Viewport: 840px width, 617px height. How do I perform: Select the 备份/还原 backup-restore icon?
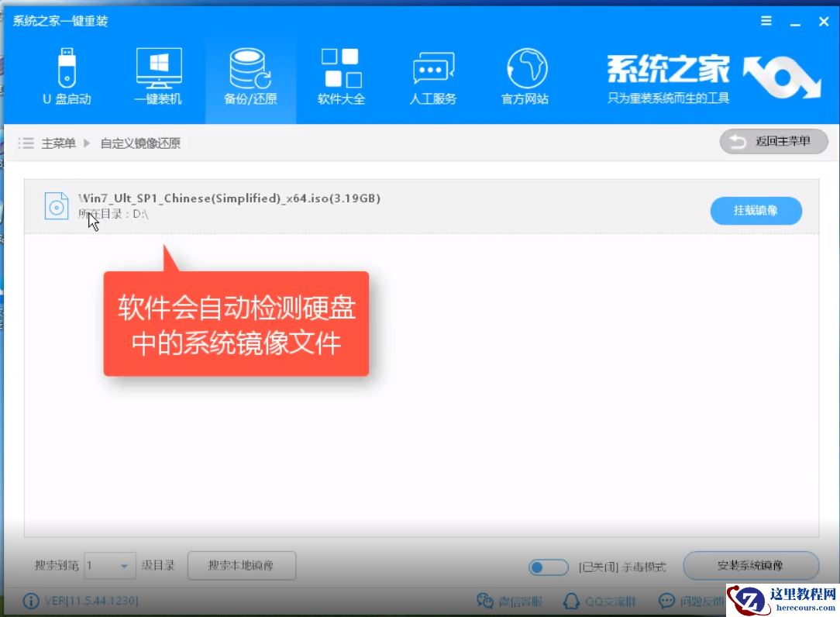point(250,74)
